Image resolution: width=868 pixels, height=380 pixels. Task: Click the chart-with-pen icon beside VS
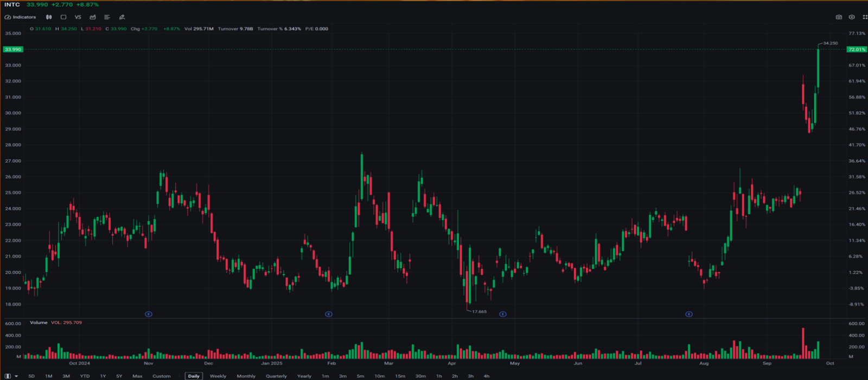tap(93, 17)
